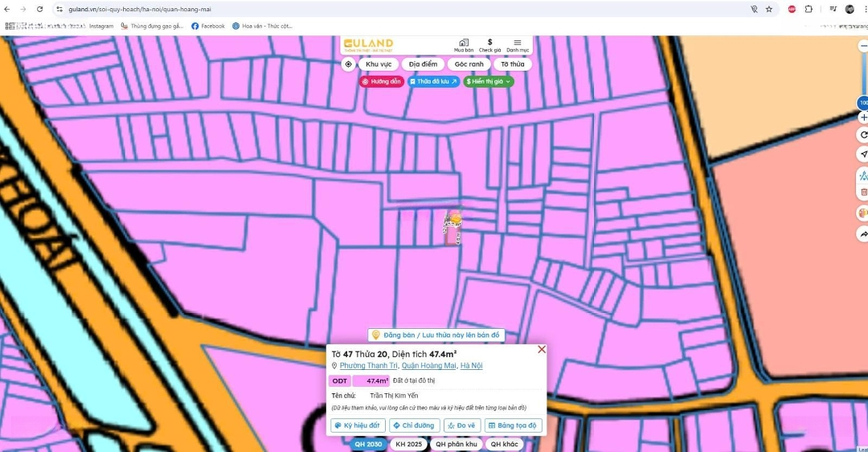Viewport: 868px width, 452px height.
Task: Click the zoom level slider handle
Action: tap(863, 103)
